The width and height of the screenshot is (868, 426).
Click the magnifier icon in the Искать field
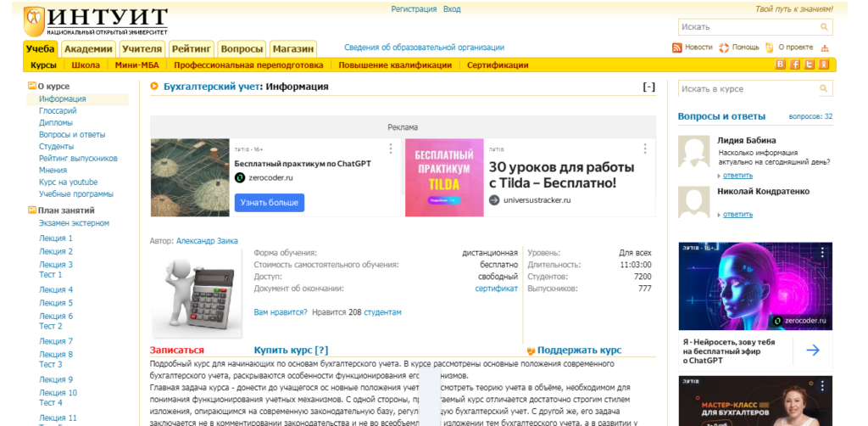pyautogui.click(x=823, y=27)
